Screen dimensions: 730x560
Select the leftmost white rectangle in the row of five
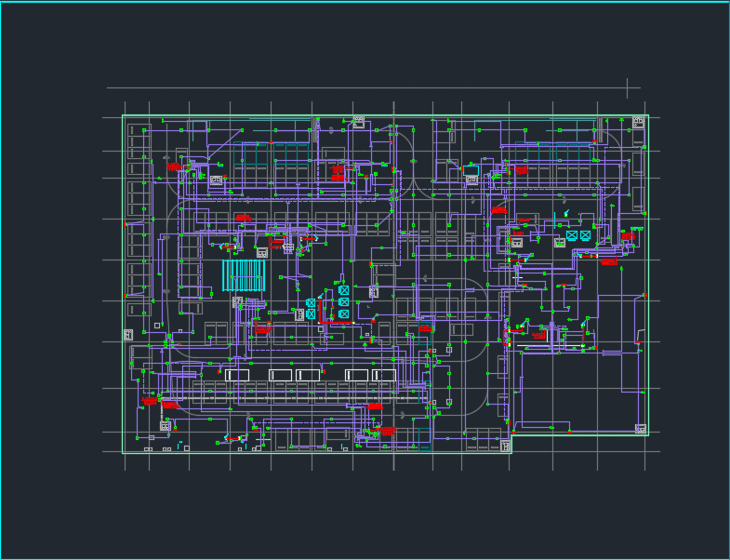tap(237, 375)
